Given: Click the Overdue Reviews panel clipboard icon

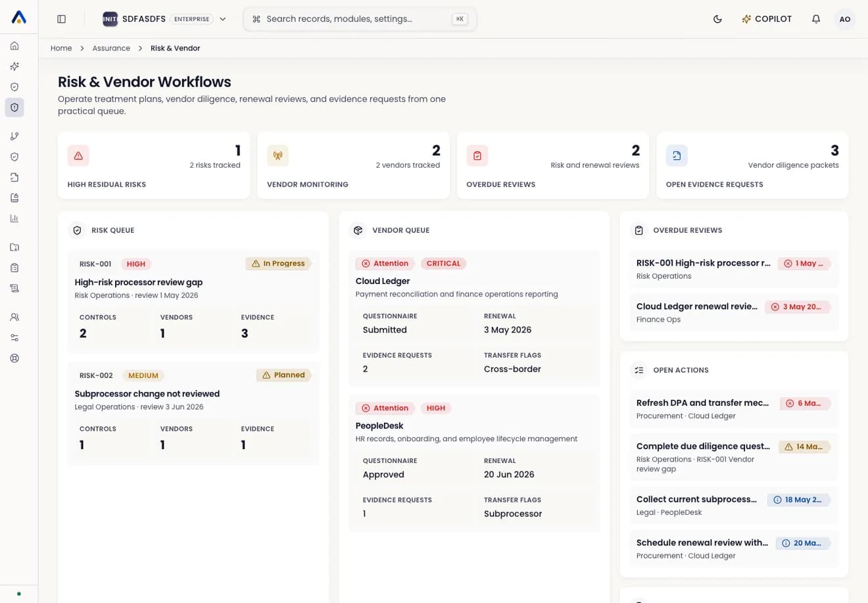Looking at the screenshot, I should pos(639,230).
